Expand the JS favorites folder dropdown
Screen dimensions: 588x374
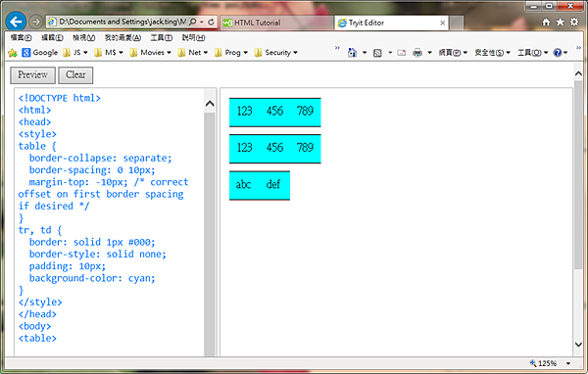(x=85, y=53)
